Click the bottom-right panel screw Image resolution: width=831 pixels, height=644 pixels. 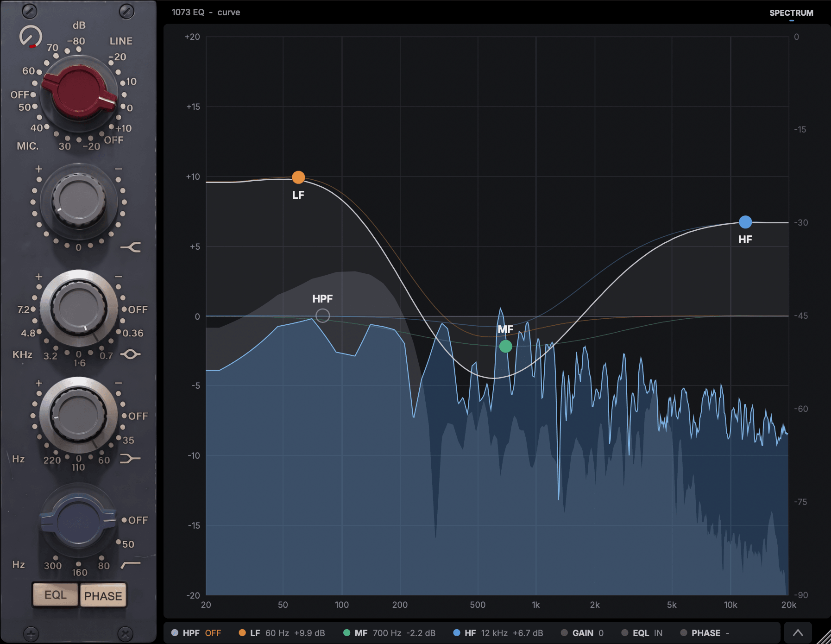pyautogui.click(x=125, y=633)
